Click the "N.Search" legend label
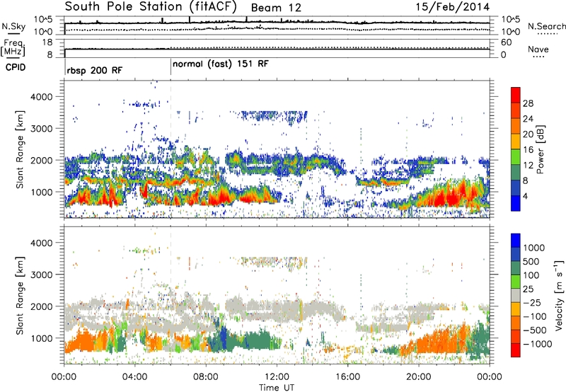The image size is (566, 392). pos(546,26)
